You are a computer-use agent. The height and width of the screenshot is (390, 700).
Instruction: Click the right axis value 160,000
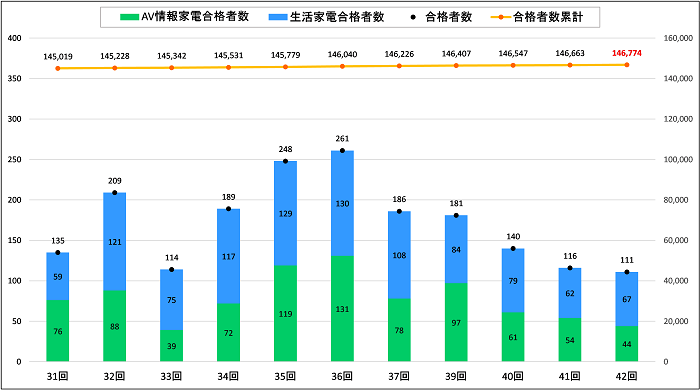pyautogui.click(x=678, y=38)
